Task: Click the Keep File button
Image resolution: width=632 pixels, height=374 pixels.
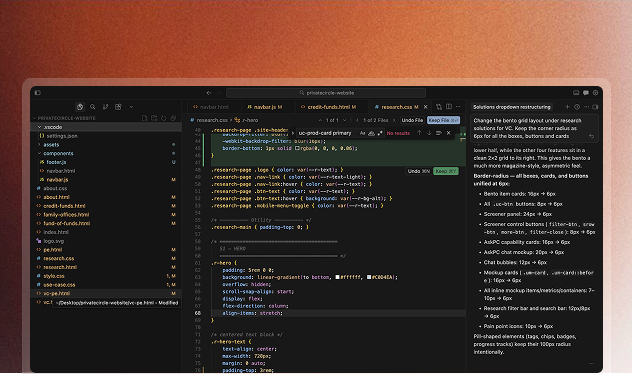Action: [x=443, y=120]
